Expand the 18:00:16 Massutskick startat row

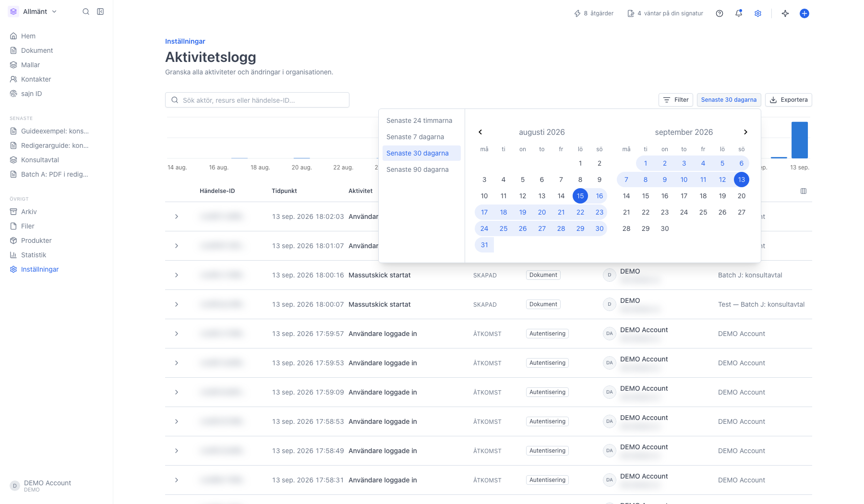pos(177,275)
